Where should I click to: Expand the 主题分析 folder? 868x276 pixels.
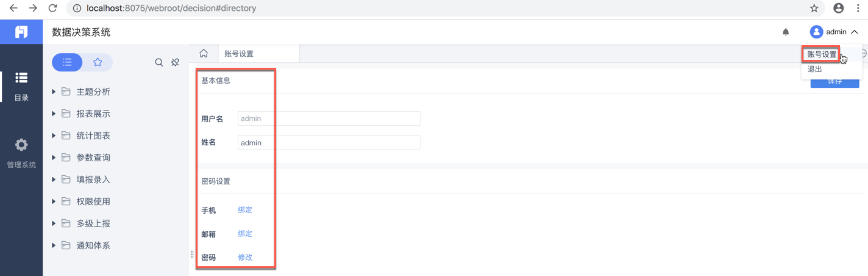(x=54, y=92)
